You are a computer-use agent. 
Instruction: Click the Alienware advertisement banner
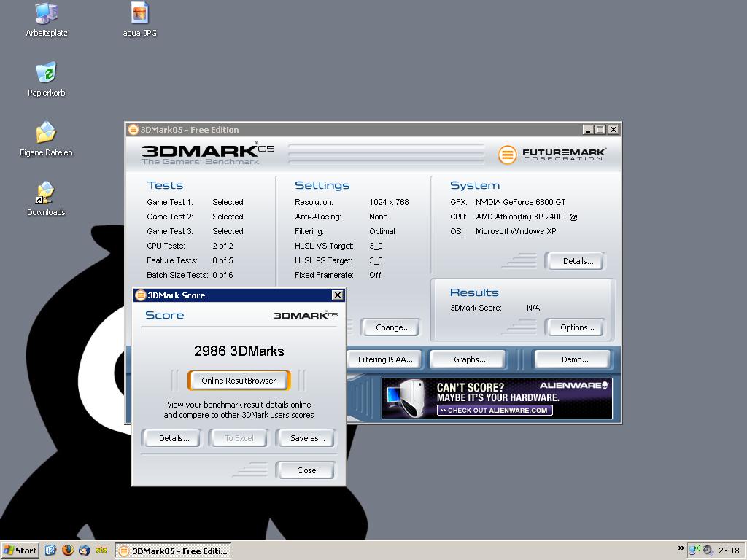pos(497,398)
